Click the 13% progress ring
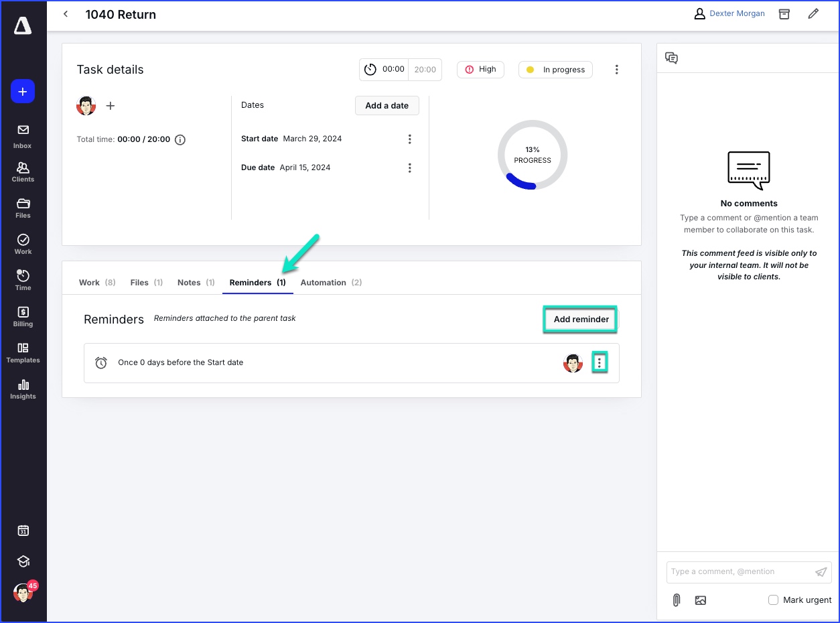Image resolution: width=840 pixels, height=623 pixels. click(533, 155)
